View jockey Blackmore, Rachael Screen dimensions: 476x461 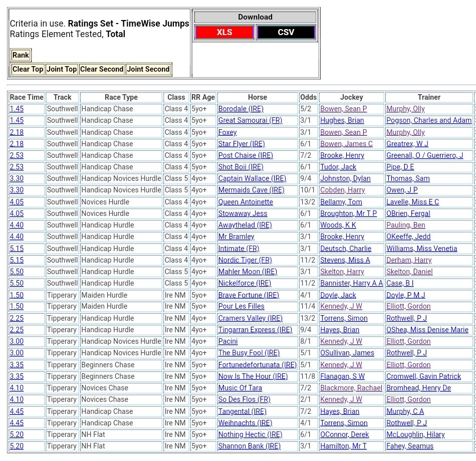coord(351,388)
